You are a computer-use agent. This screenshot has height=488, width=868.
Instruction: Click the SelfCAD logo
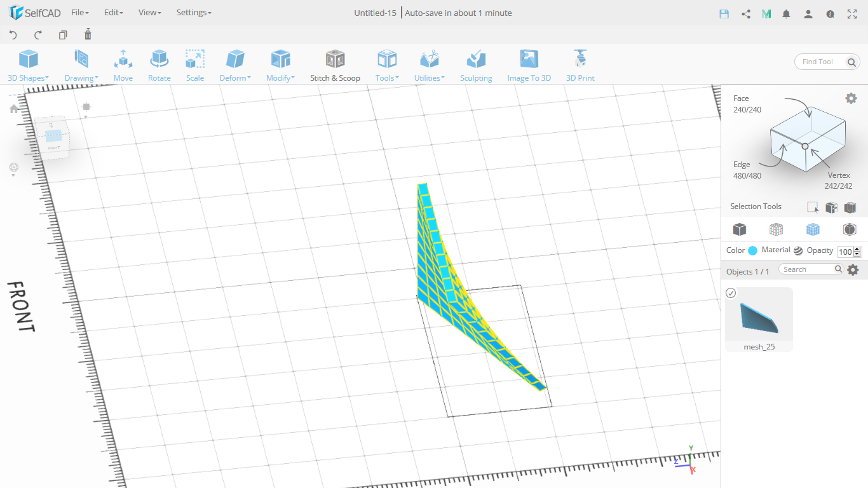tap(35, 13)
